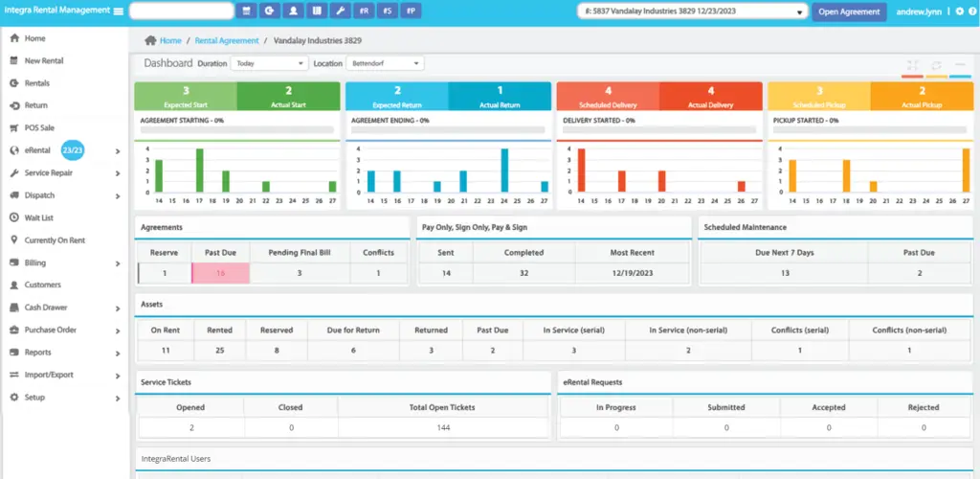The width and height of the screenshot is (980, 479).
Task: Click the 23/23 eRental badge
Action: (73, 150)
